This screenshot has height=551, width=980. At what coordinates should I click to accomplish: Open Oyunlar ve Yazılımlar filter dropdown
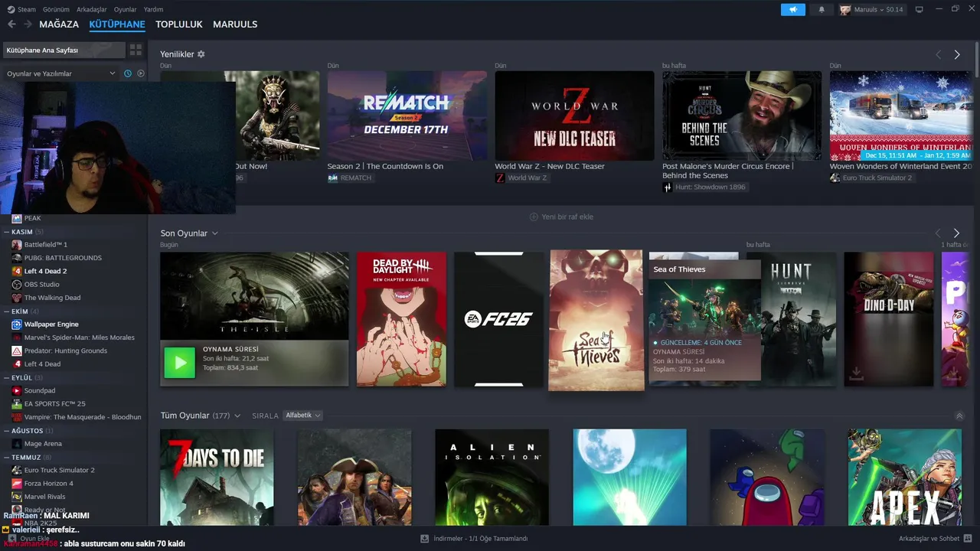coord(60,73)
